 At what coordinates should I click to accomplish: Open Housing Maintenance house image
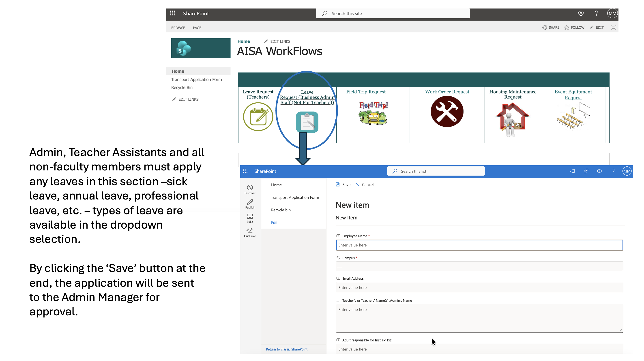click(x=513, y=120)
